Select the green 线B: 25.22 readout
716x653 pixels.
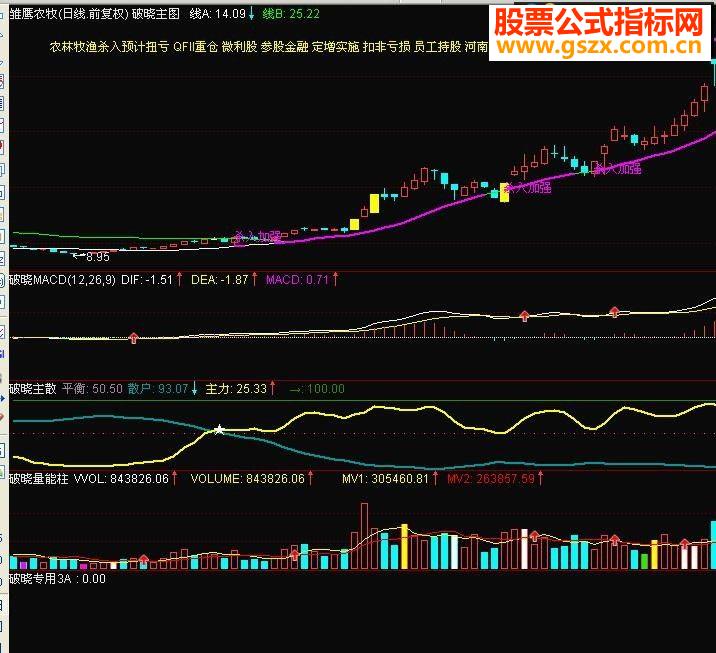click(x=291, y=14)
